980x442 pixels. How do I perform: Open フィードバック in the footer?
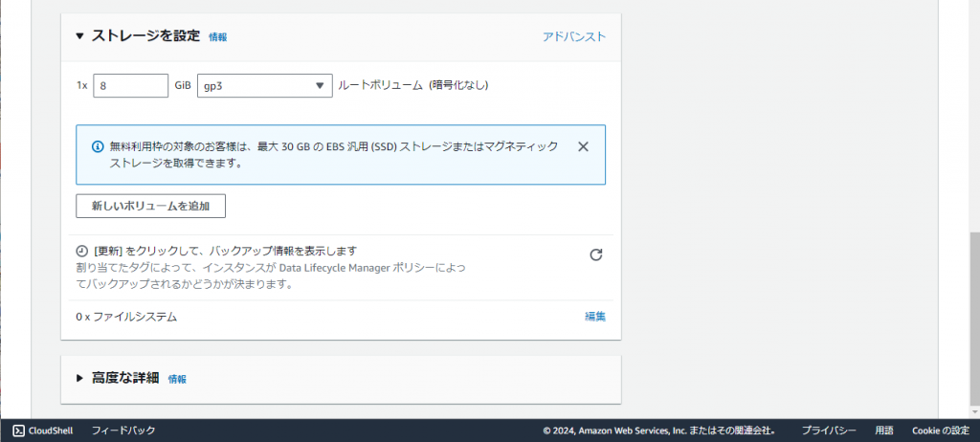[x=123, y=431]
